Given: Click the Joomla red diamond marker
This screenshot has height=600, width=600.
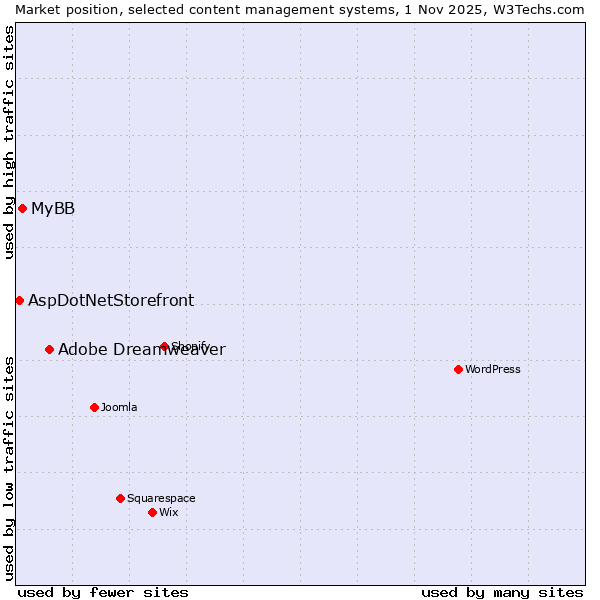Looking at the screenshot, I should click(94, 407).
